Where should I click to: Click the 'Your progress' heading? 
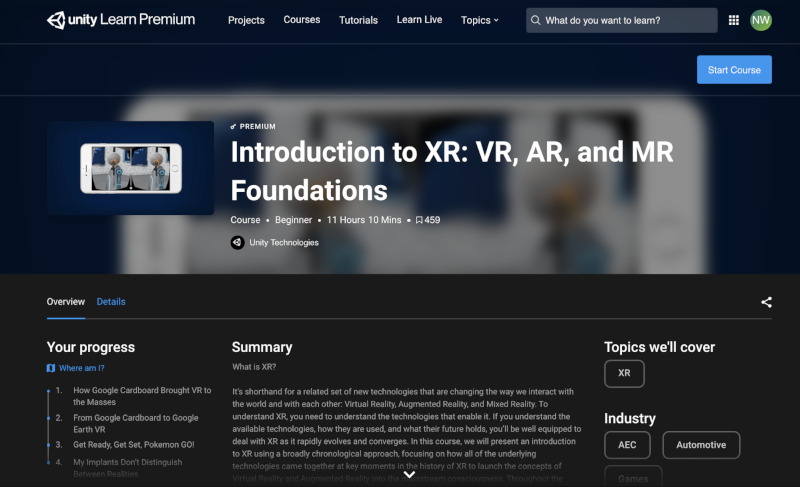point(91,347)
